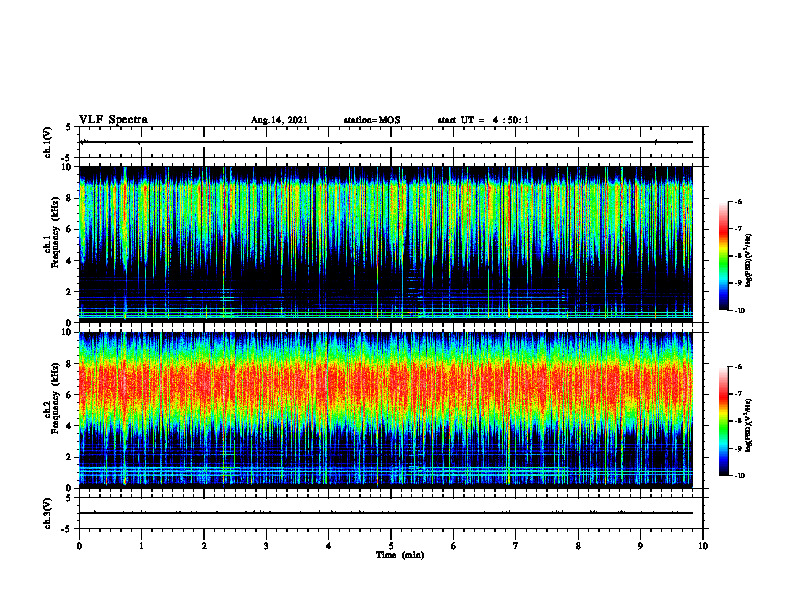Click the ch.3 voltage waveform trace panel
792x612 pixels.
(391, 513)
